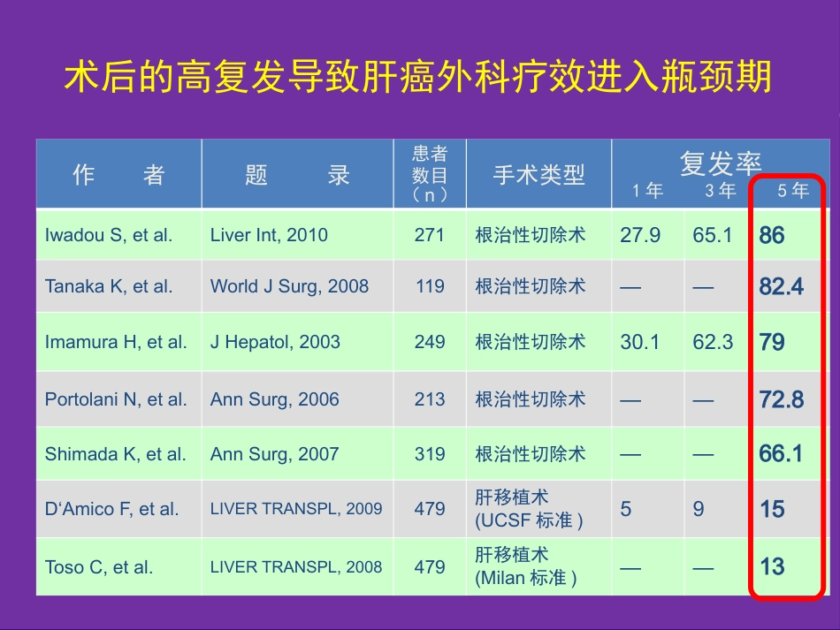Select the 1-year rate 30.1
The height and width of the screenshot is (630, 840).
pos(639,342)
